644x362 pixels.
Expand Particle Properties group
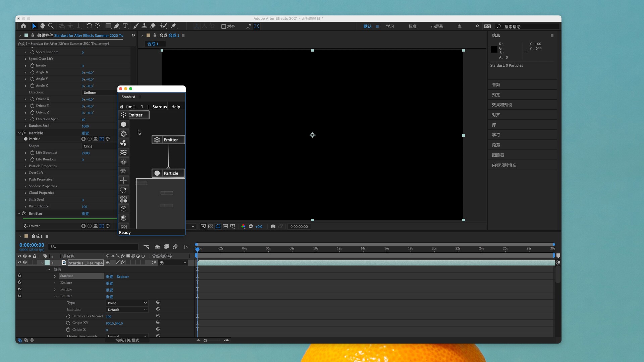pyautogui.click(x=25, y=166)
